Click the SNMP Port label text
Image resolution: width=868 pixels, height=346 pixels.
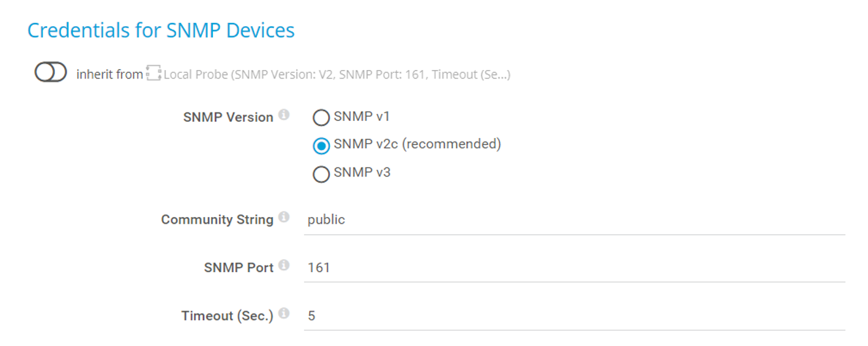click(x=239, y=268)
